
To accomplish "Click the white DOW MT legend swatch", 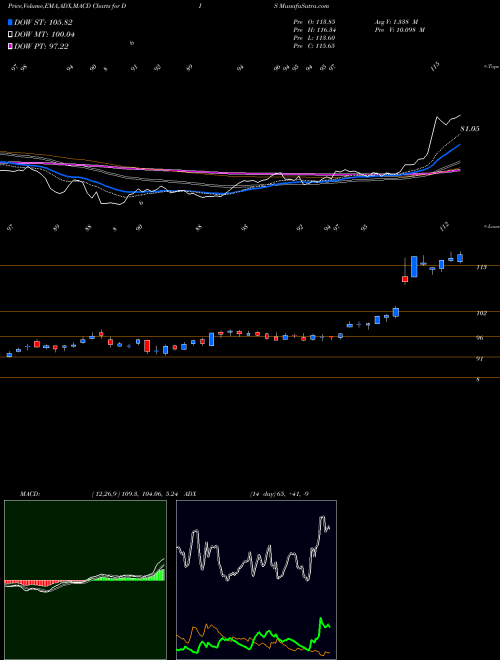I will tap(11, 34).
